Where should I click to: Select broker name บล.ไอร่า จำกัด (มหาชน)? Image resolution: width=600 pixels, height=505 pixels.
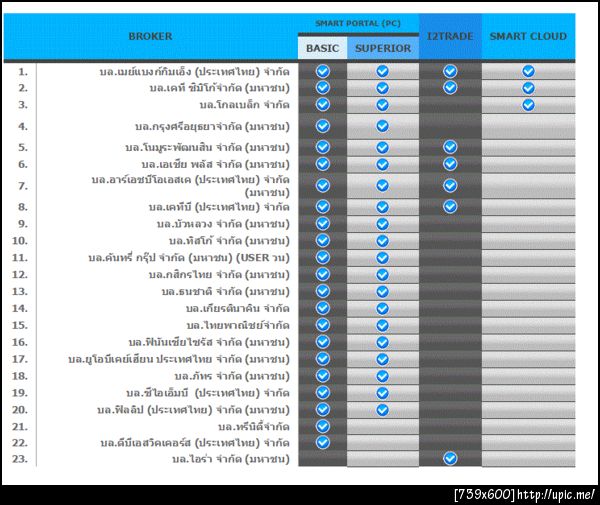231,459
